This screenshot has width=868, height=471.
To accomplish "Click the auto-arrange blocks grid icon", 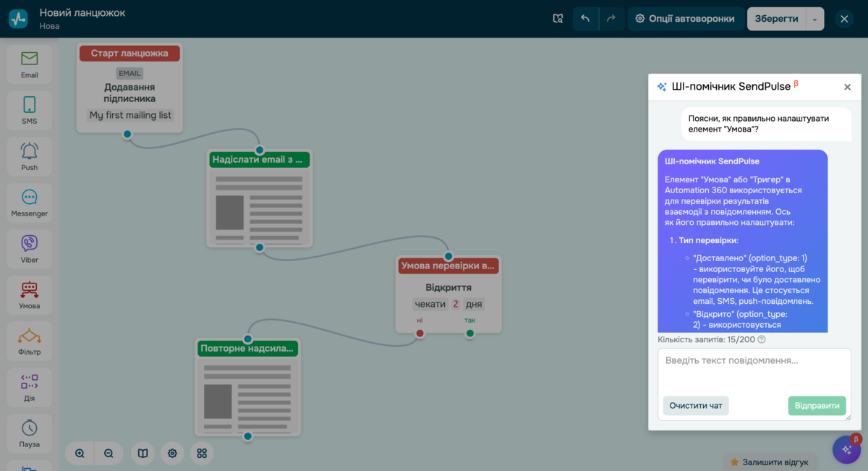I will tap(202, 454).
